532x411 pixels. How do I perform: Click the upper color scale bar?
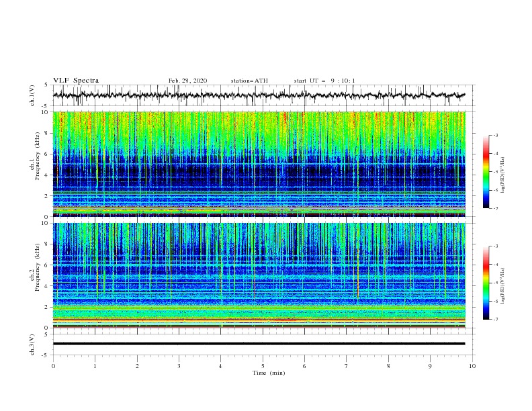coord(486,172)
